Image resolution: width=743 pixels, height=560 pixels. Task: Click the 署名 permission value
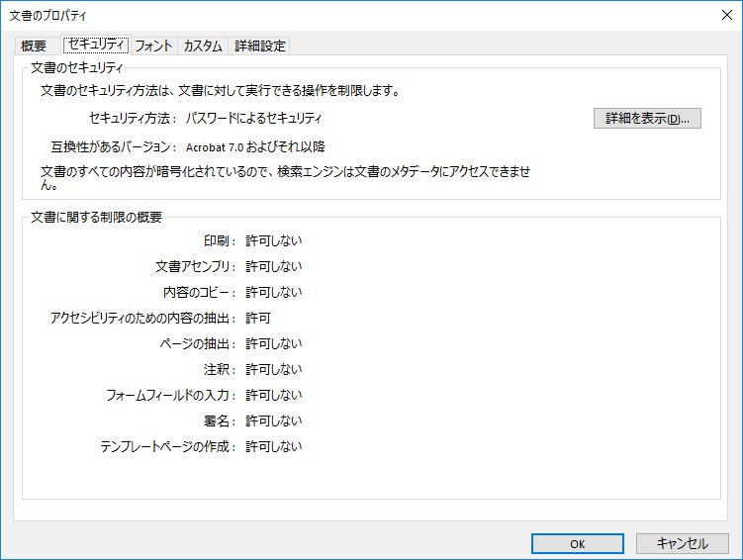[x=274, y=420]
